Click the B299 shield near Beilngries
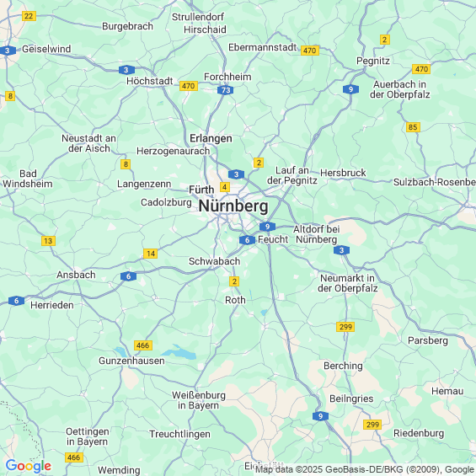The height and width of the screenshot is (476, 476). (372, 425)
